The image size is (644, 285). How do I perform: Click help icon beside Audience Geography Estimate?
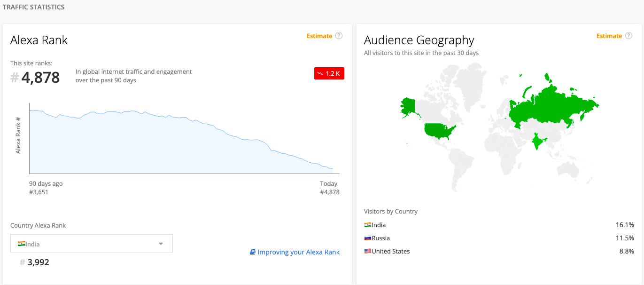pyautogui.click(x=628, y=36)
